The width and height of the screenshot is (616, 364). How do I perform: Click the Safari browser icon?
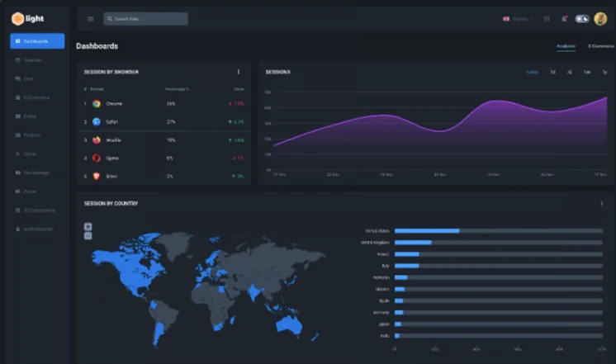pos(97,121)
